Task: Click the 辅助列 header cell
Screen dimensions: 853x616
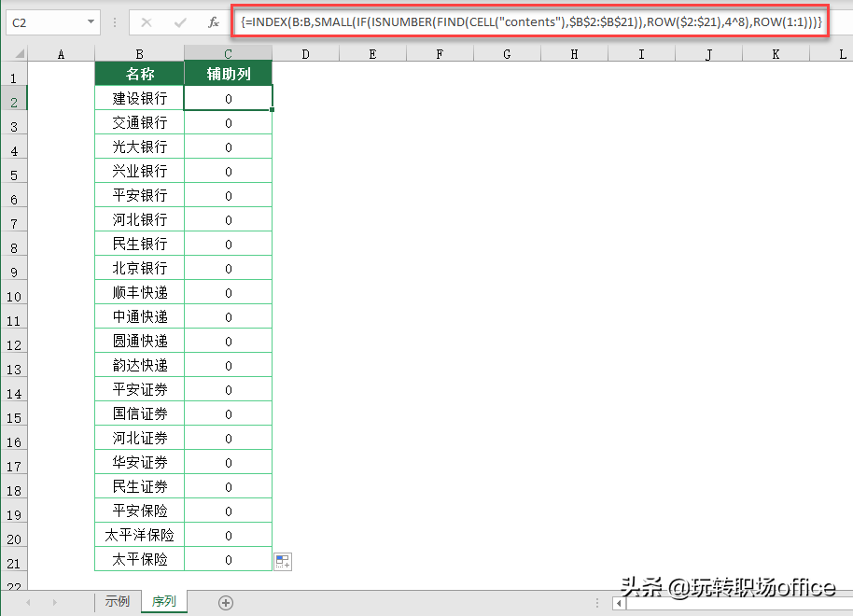Action: [228, 74]
